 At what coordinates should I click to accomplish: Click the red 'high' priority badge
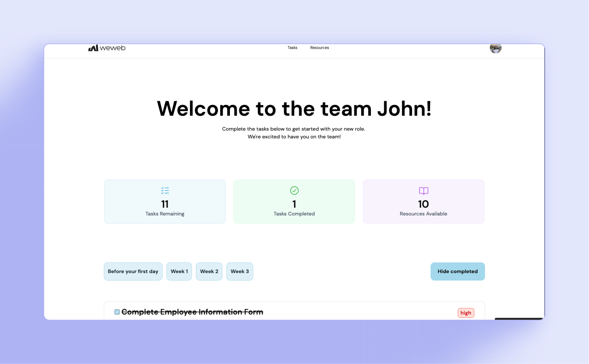[x=466, y=313]
